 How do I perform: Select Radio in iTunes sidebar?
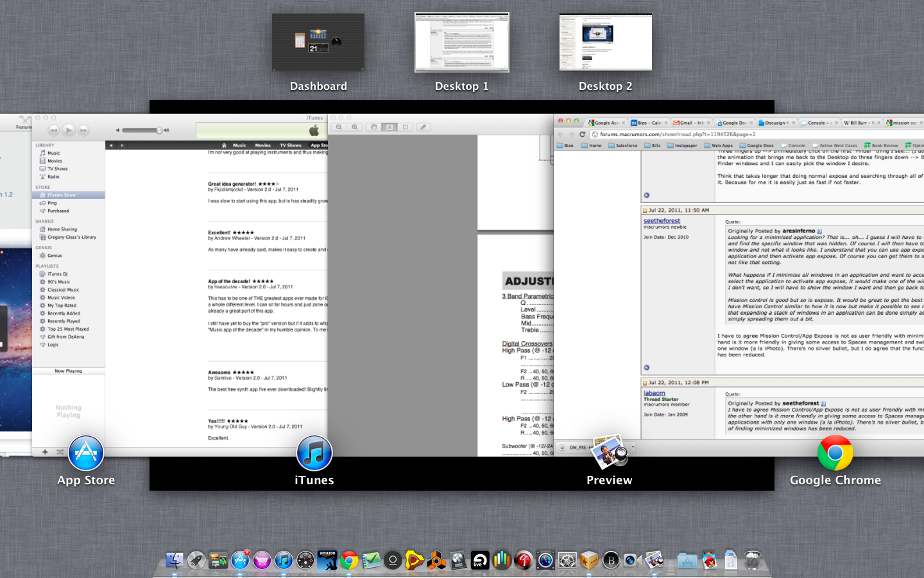pyautogui.click(x=53, y=177)
